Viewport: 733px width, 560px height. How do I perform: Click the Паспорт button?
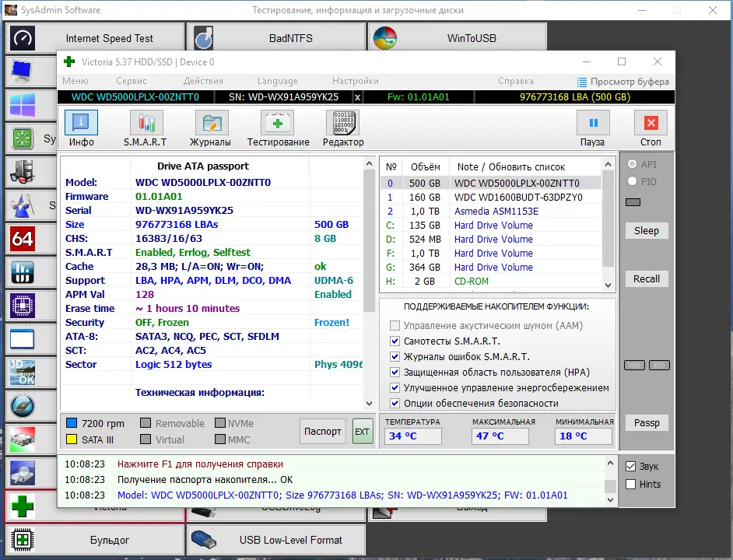[x=323, y=431]
